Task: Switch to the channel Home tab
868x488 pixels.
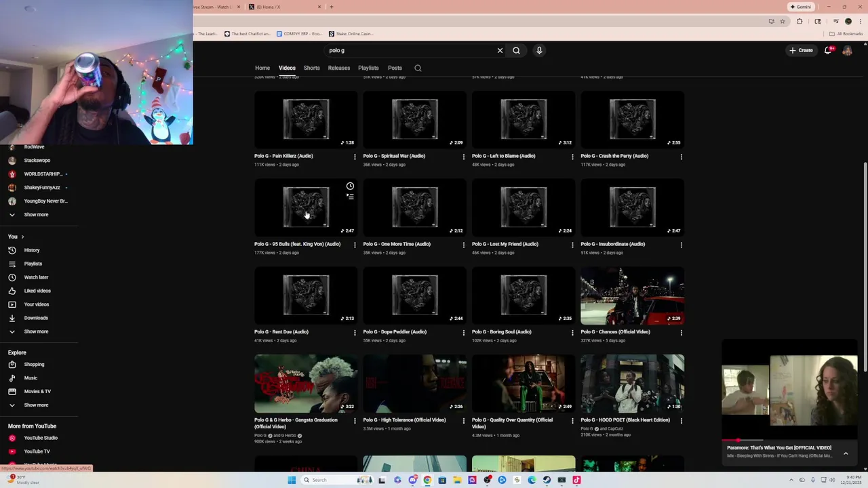Action: 262,68
